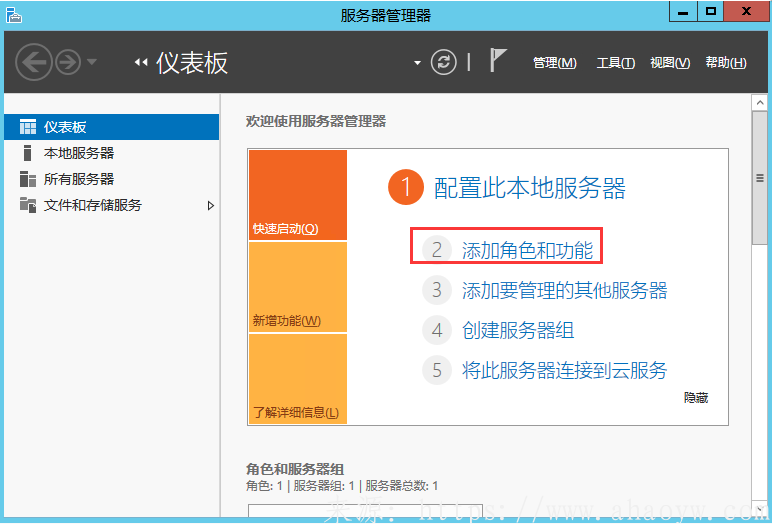Click 添加角色和功能 link
This screenshot has height=524, width=772.
[x=527, y=250]
